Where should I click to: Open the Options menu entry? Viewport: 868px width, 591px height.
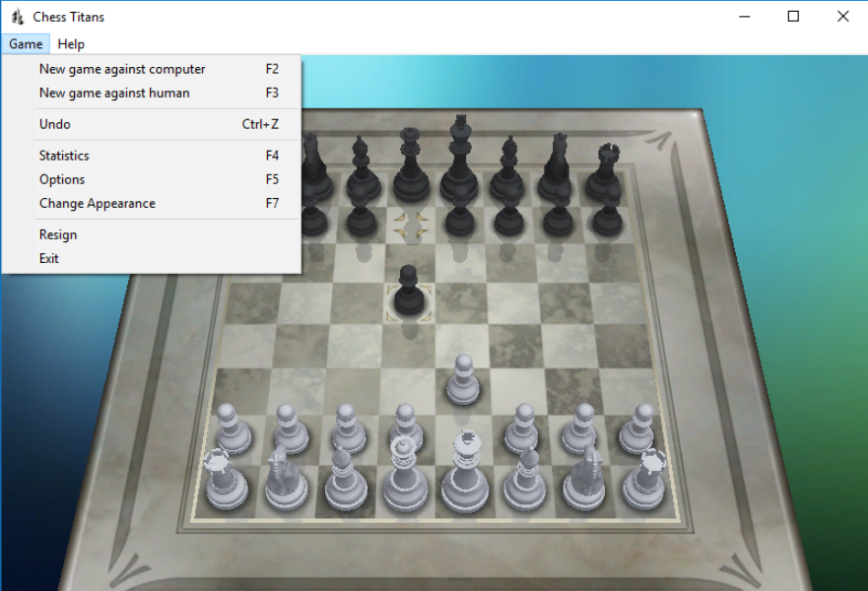(151, 179)
